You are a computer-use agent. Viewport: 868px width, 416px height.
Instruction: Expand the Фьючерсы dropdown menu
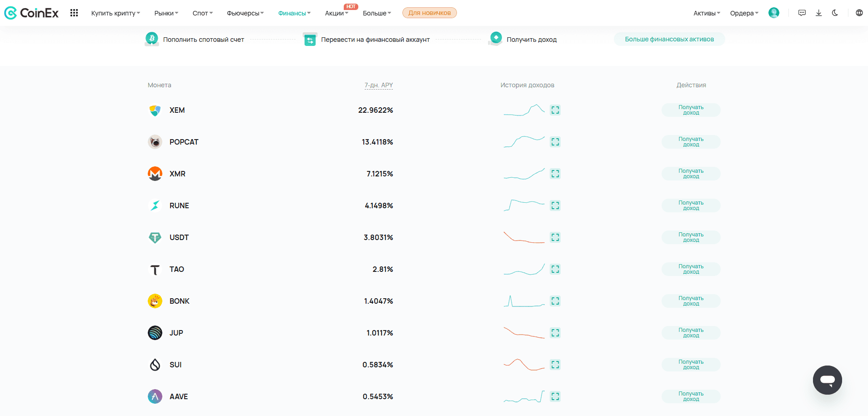[x=246, y=13]
